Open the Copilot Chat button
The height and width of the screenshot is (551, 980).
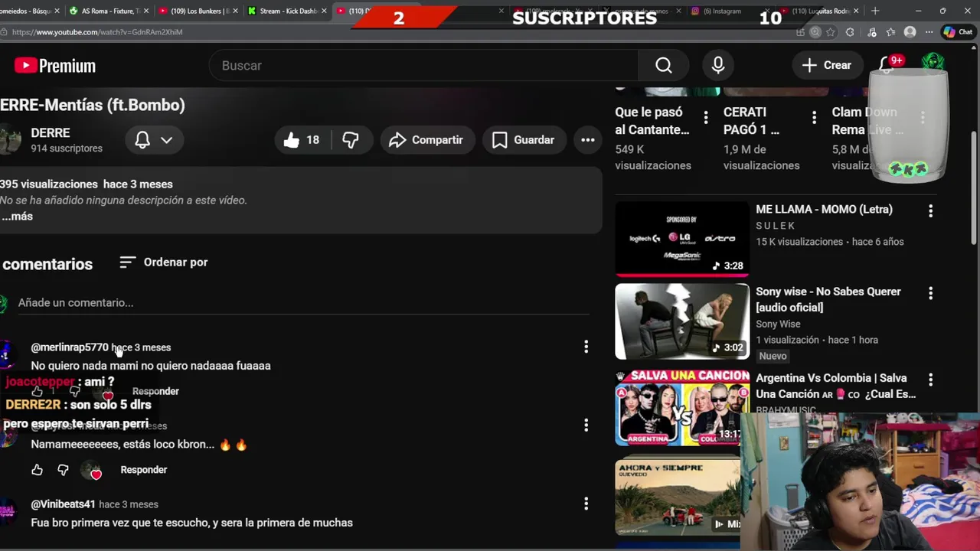pyautogui.click(x=959, y=32)
